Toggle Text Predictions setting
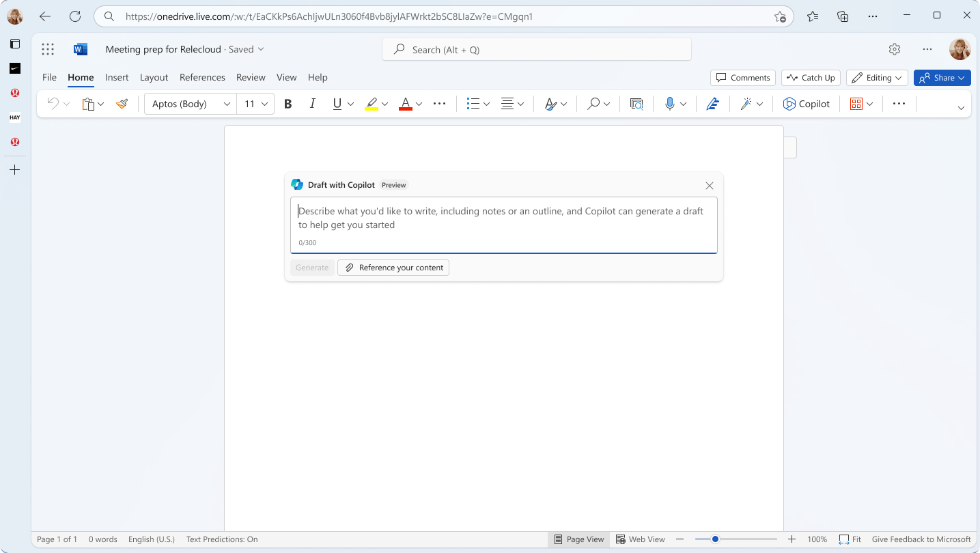Screen dimensions: 980x553 point(222,539)
